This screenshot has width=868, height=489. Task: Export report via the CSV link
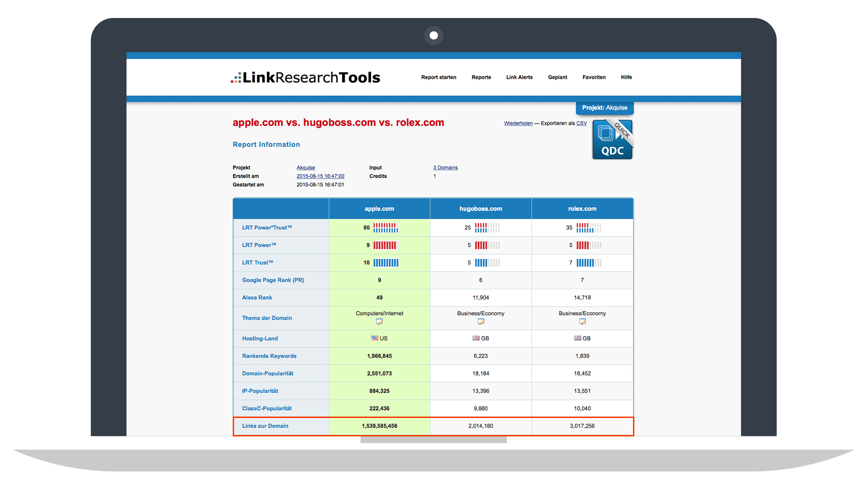(582, 124)
